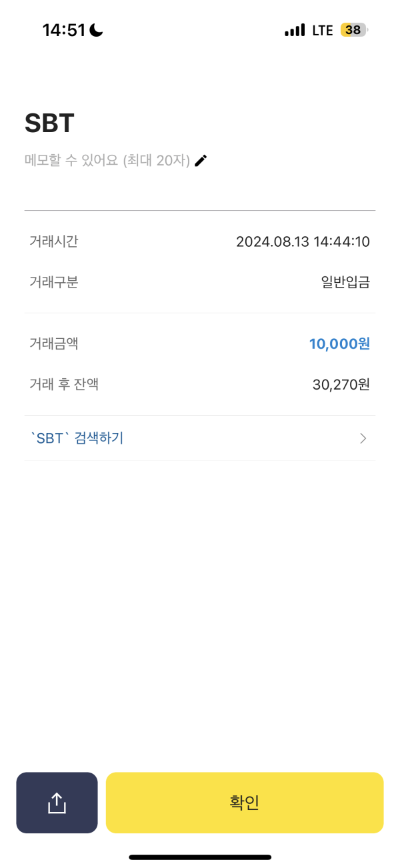Tap the 일반입금 transaction type value

click(x=345, y=282)
